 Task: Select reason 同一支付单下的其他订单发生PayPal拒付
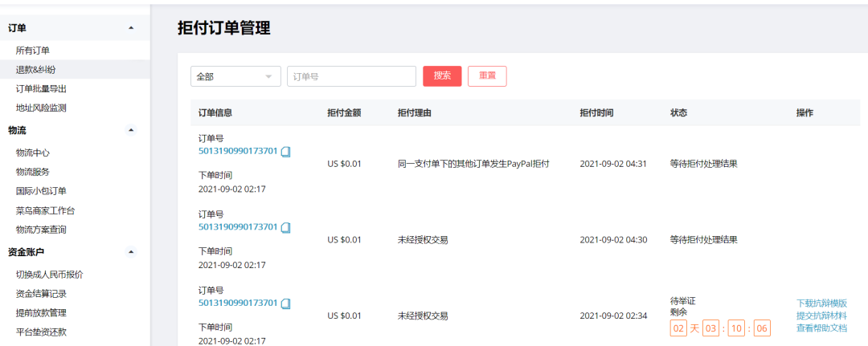tap(473, 164)
